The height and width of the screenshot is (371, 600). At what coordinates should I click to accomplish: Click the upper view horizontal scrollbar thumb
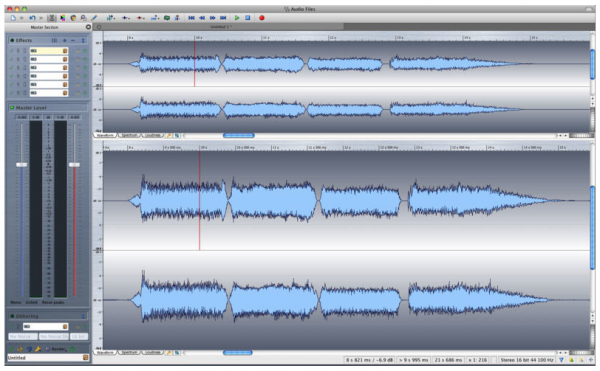[239, 135]
